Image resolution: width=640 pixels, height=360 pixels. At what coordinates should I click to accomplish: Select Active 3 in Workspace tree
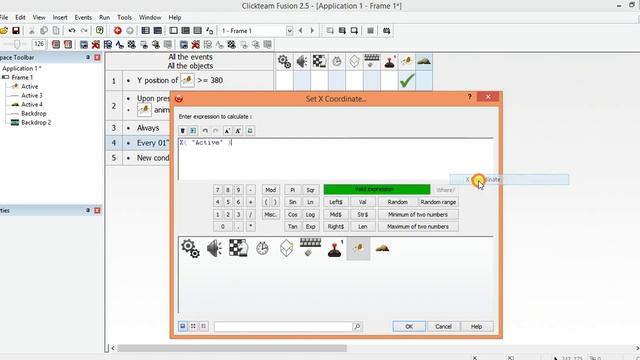pyautogui.click(x=32, y=95)
